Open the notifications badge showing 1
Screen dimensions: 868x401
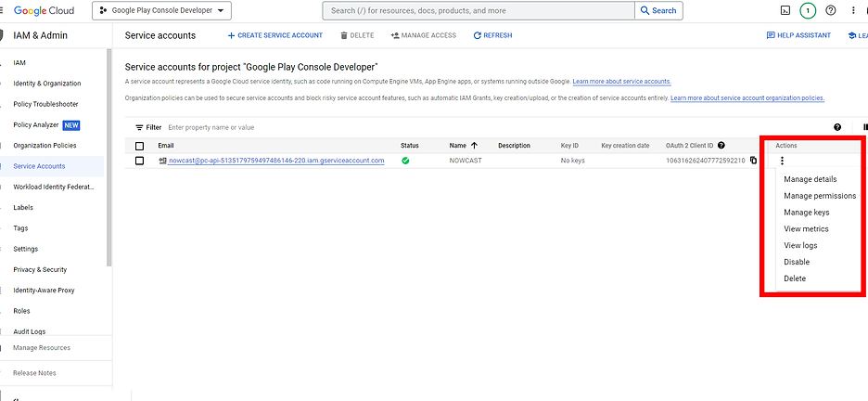(808, 10)
